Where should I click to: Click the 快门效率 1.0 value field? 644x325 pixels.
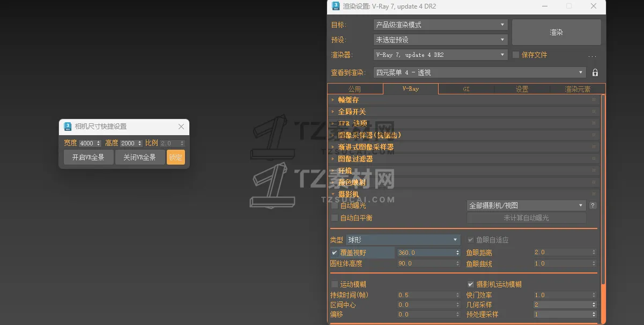[x=562, y=295]
